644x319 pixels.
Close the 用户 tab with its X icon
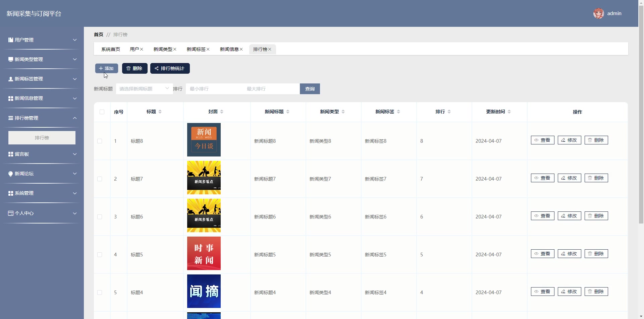142,49
